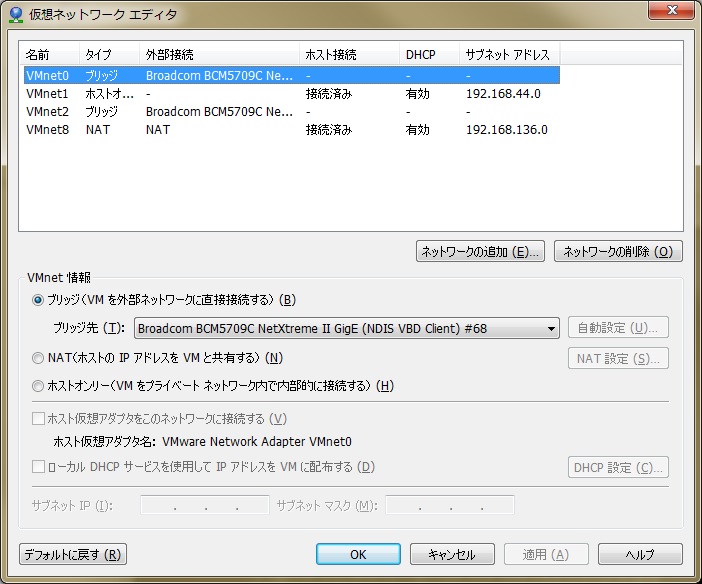This screenshot has height=584, width=702.
Task: Click ネットワークの追加 (E)... button
Action: 480,251
